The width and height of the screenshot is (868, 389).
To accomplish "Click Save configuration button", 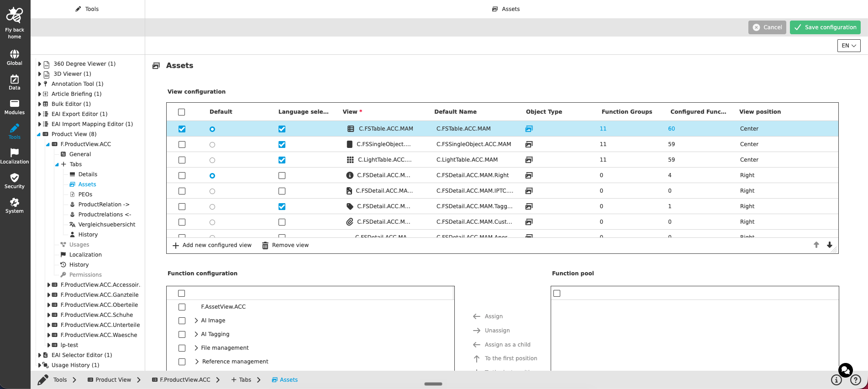I will pyautogui.click(x=825, y=27).
